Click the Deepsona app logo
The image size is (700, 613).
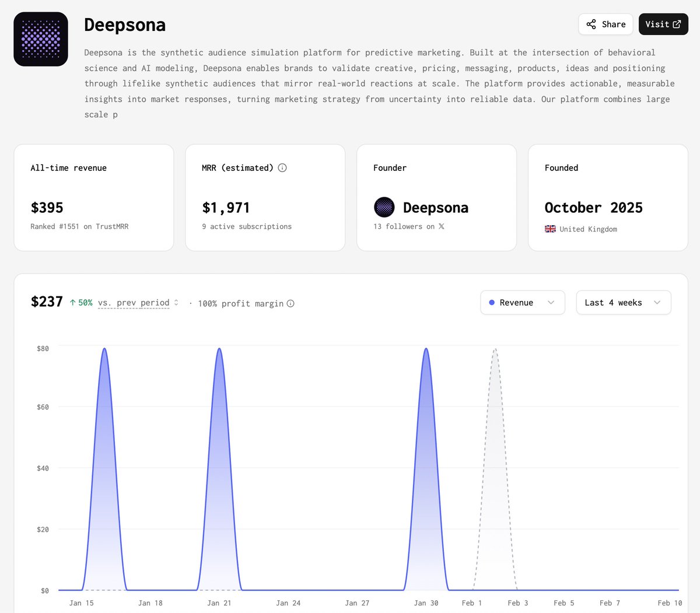tap(41, 39)
